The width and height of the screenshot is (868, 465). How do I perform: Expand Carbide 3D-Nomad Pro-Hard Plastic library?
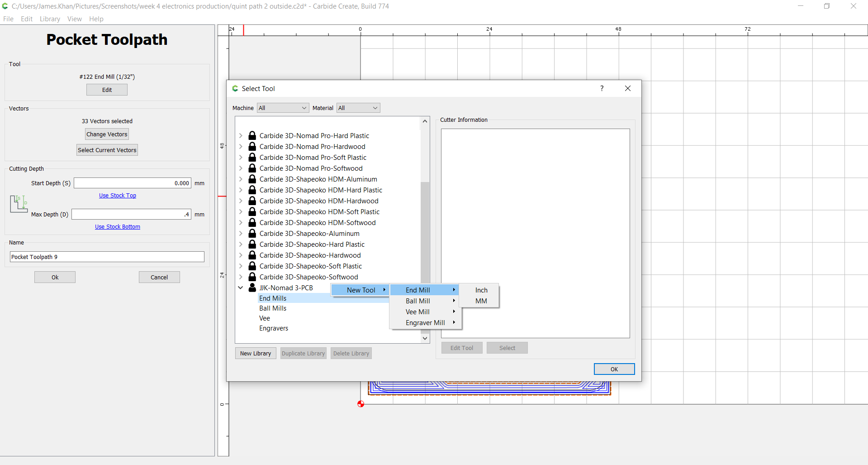241,135
